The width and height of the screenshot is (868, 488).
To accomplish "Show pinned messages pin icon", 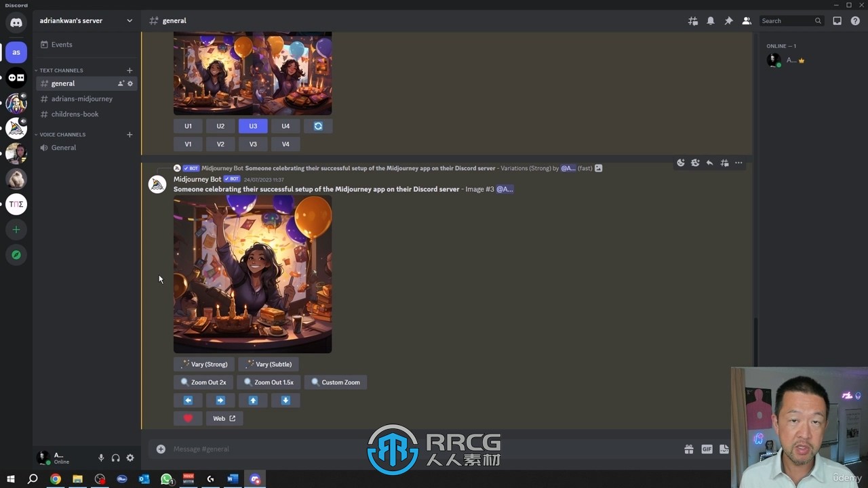I will [728, 21].
